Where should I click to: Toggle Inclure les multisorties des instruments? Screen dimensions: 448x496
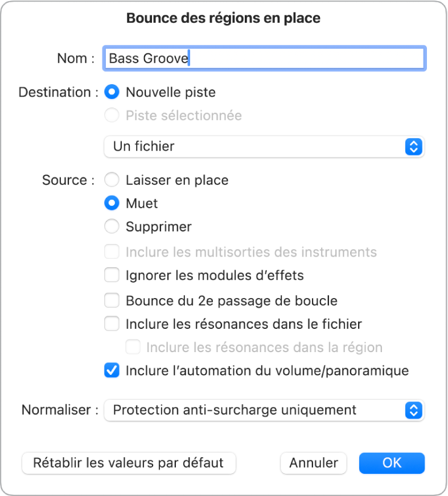pyautogui.click(x=112, y=251)
